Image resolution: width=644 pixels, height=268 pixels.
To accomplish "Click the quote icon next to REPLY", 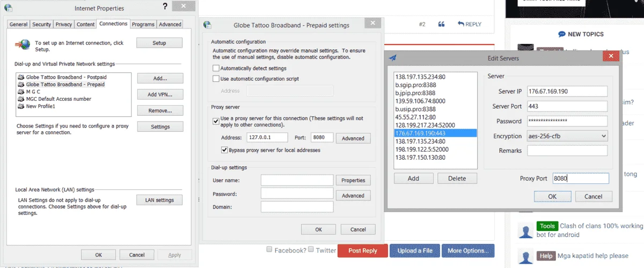I will [x=441, y=24].
